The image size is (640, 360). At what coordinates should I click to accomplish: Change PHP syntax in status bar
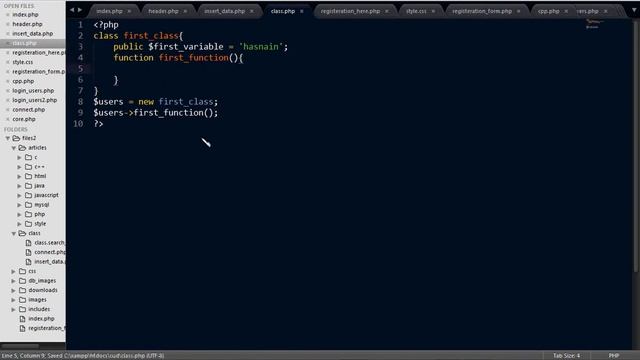pyautogui.click(x=613, y=356)
